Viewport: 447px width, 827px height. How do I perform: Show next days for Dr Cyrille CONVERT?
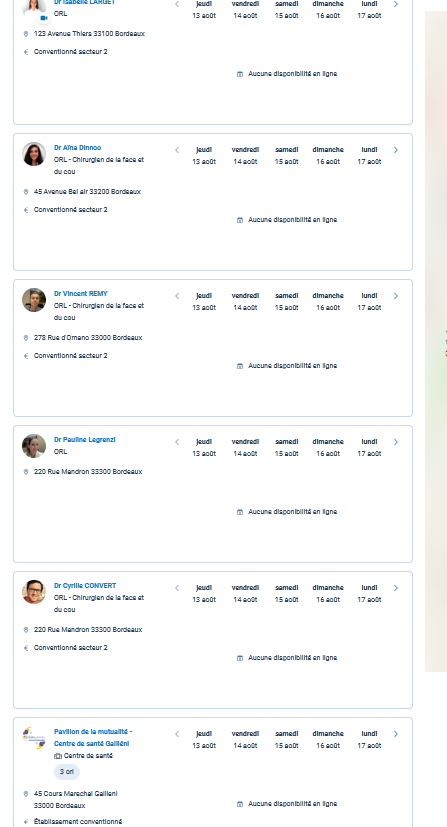point(396,588)
